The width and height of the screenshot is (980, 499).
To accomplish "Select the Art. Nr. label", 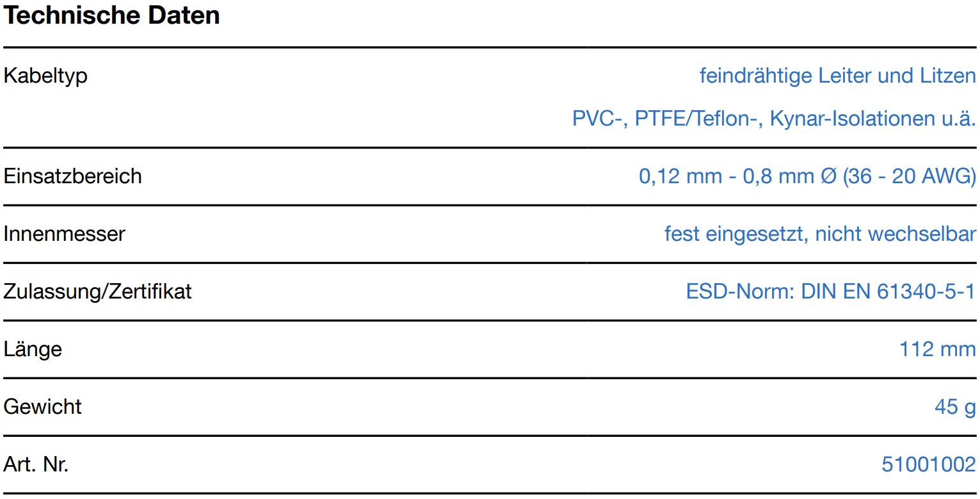I will pyautogui.click(x=36, y=464).
